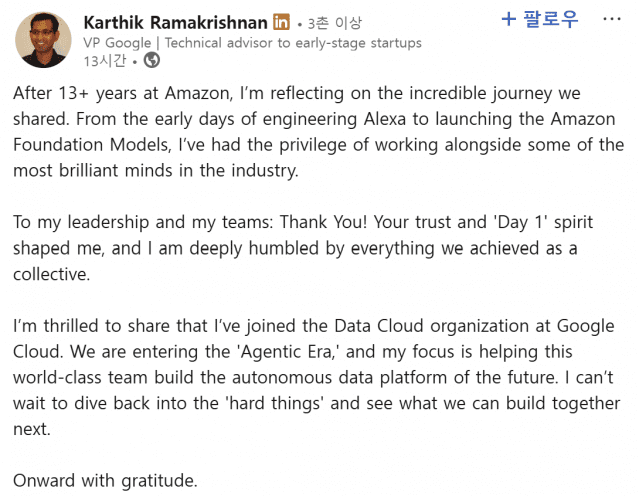The image size is (639, 496).
Task: Click the globe public visibility icon
Action: pos(152,61)
